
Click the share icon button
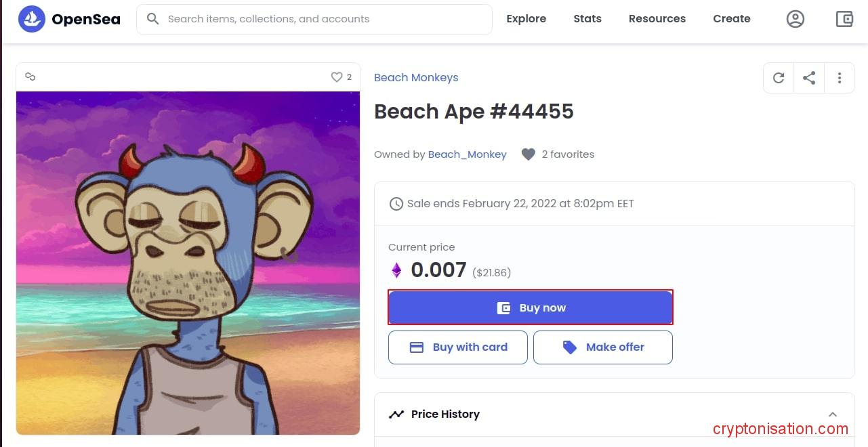coord(809,78)
